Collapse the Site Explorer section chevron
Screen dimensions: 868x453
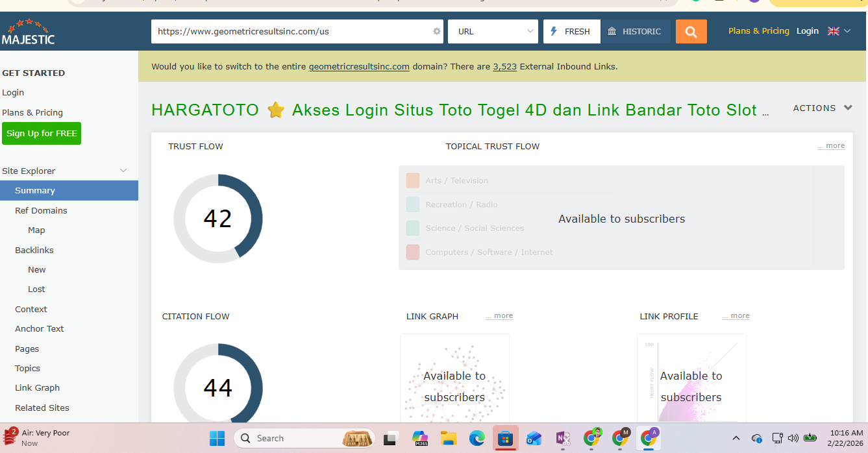click(123, 171)
